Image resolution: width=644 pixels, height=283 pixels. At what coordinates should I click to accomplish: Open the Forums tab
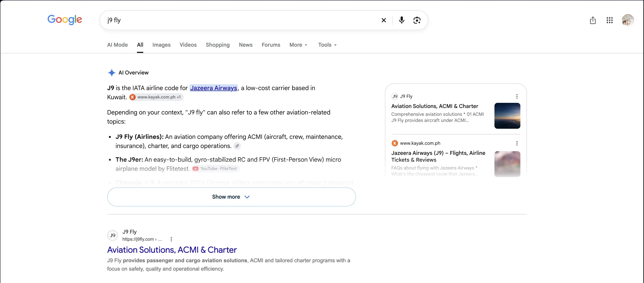pyautogui.click(x=271, y=45)
